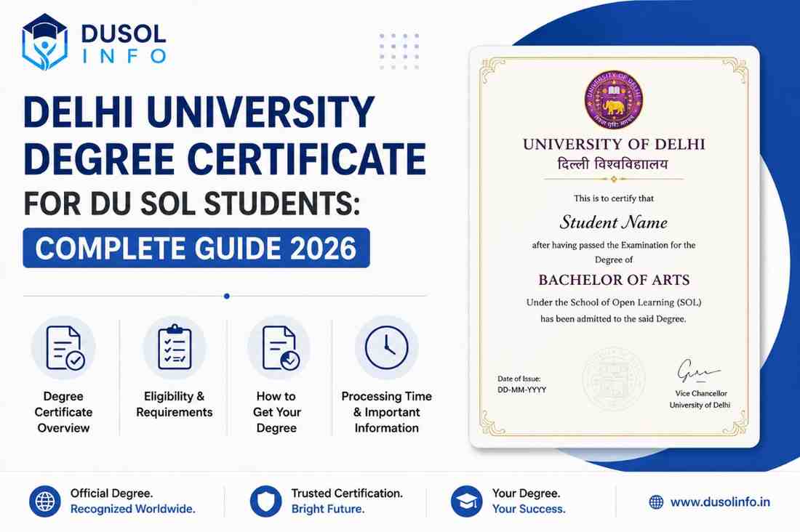
Task: Click the COMPLETE GUIDE 2026 banner
Action: click(x=196, y=248)
